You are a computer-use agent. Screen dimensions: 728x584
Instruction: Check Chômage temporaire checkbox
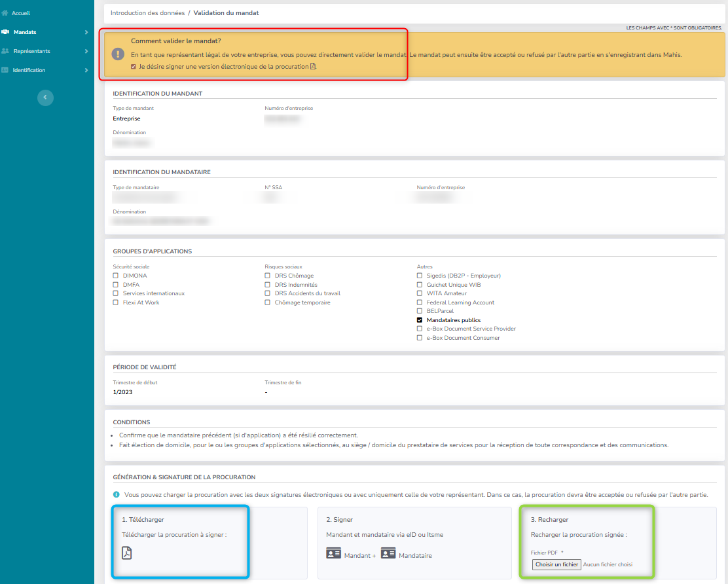click(267, 302)
